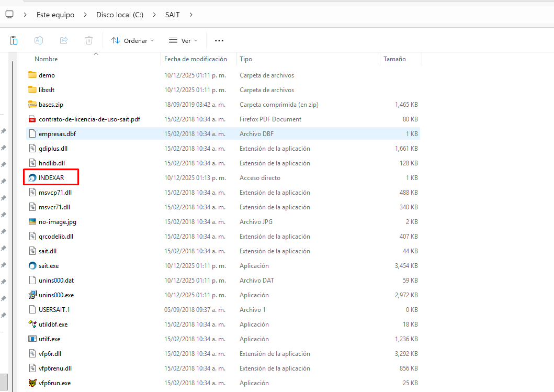554x392 pixels.
Task: Click the contrato-de-licencia PDF file icon
Action: point(32,119)
